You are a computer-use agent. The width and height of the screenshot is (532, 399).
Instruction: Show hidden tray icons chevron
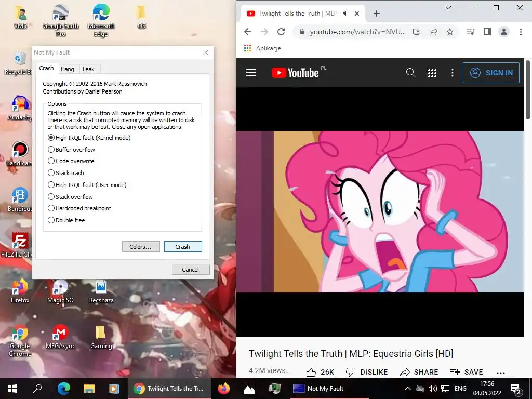(408, 389)
